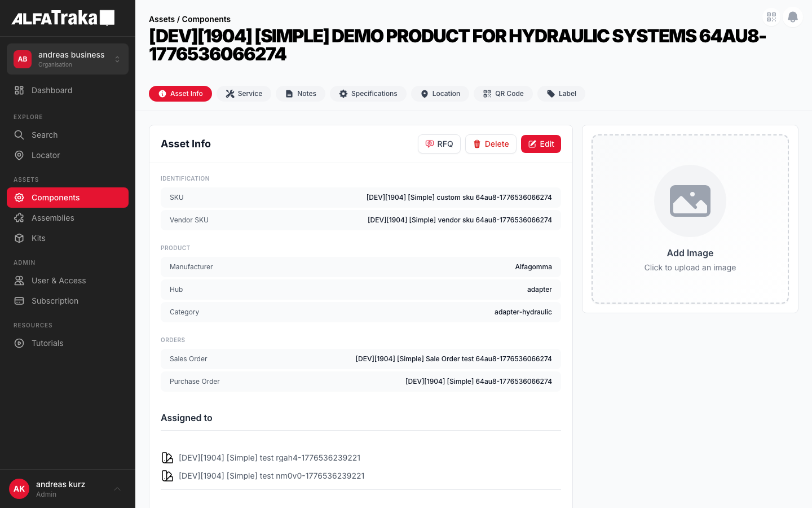The height and width of the screenshot is (508, 812).
Task: Click Add Image upload area
Action: coord(690,260)
